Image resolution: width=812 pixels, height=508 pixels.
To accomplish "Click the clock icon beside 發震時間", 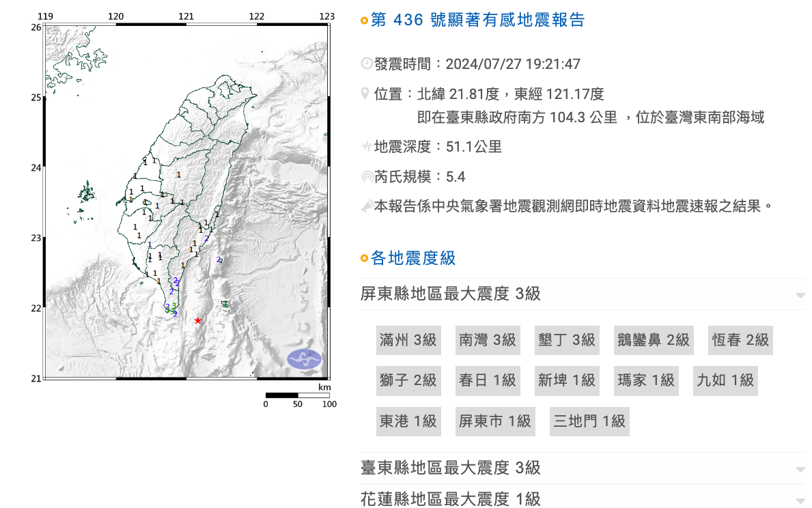I will pyautogui.click(x=367, y=63).
